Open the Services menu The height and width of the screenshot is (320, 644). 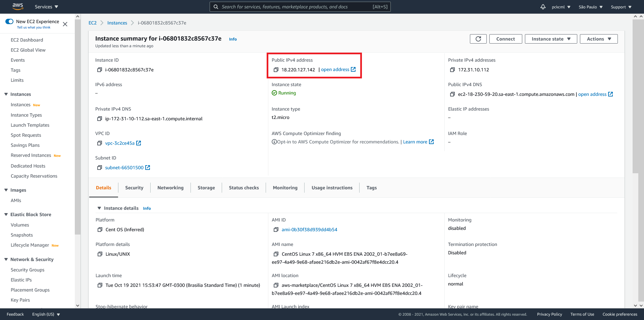46,7
